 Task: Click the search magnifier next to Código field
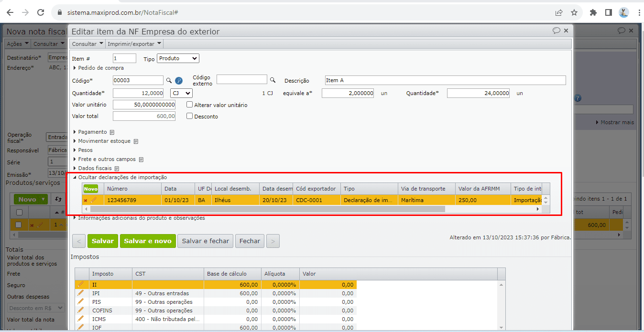click(169, 81)
